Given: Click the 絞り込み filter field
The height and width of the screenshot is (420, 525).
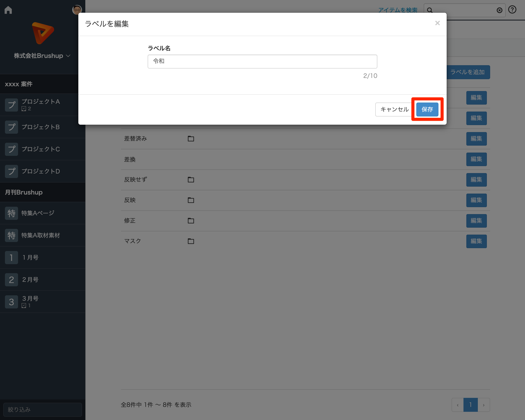Looking at the screenshot, I should point(42,410).
